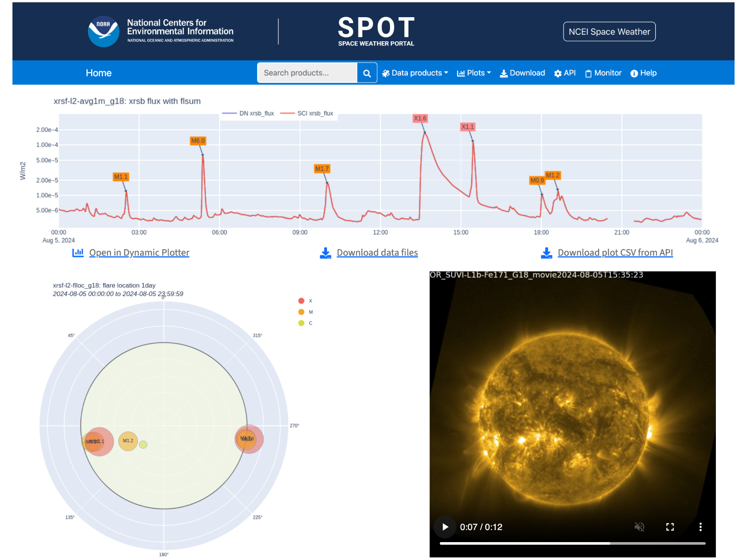The height and width of the screenshot is (560, 747).
Task: Play the SUVI Fe171 movie
Action: [x=445, y=527]
